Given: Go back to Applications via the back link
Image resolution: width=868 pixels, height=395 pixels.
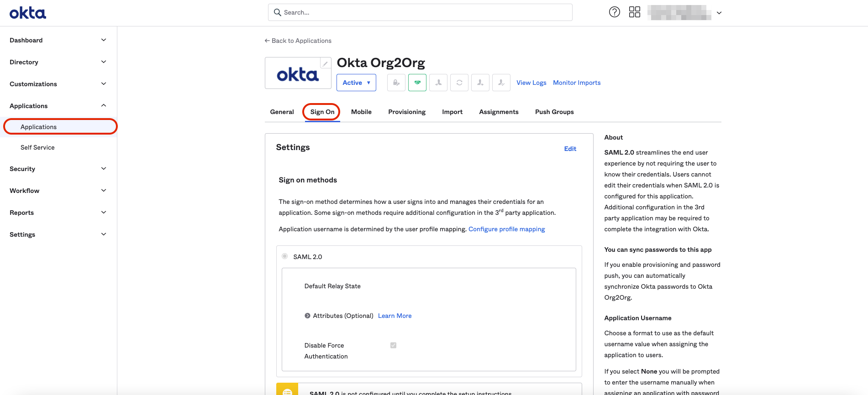Looking at the screenshot, I should pos(298,41).
